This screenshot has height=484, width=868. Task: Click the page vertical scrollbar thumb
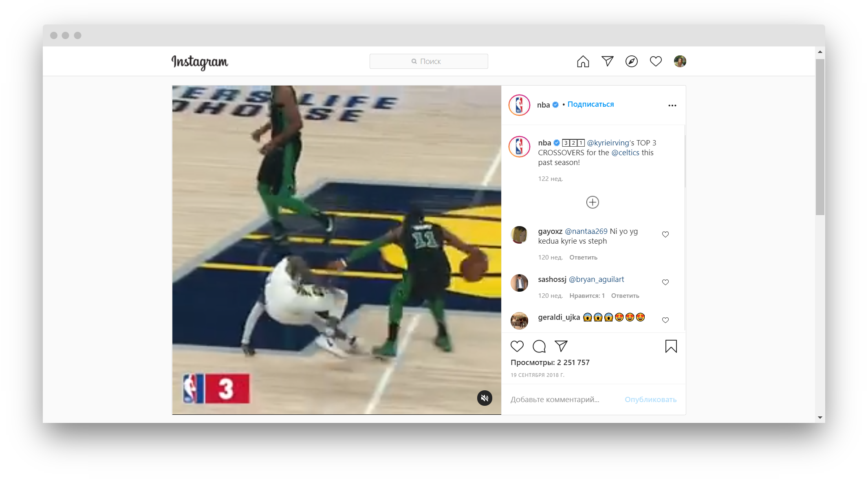point(820,137)
